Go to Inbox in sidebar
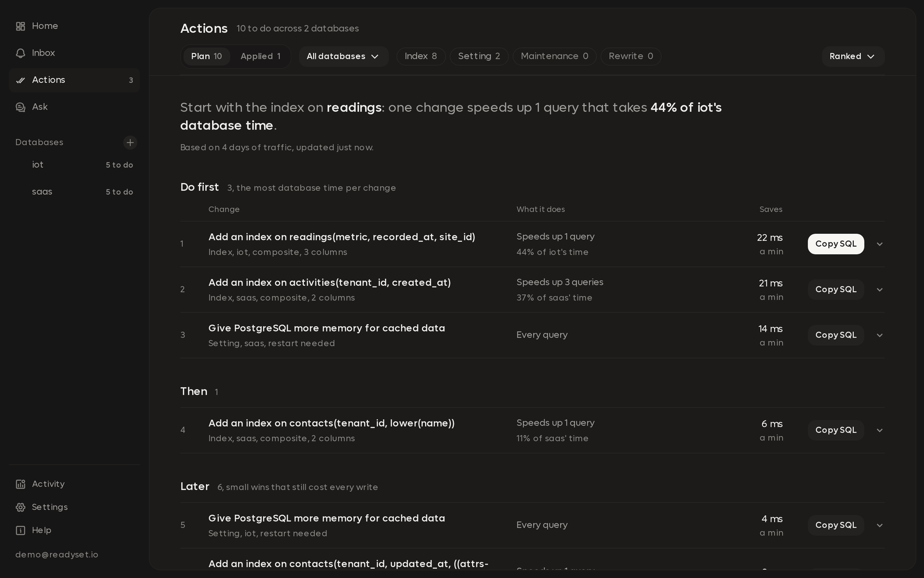The image size is (924, 578). pyautogui.click(x=74, y=53)
